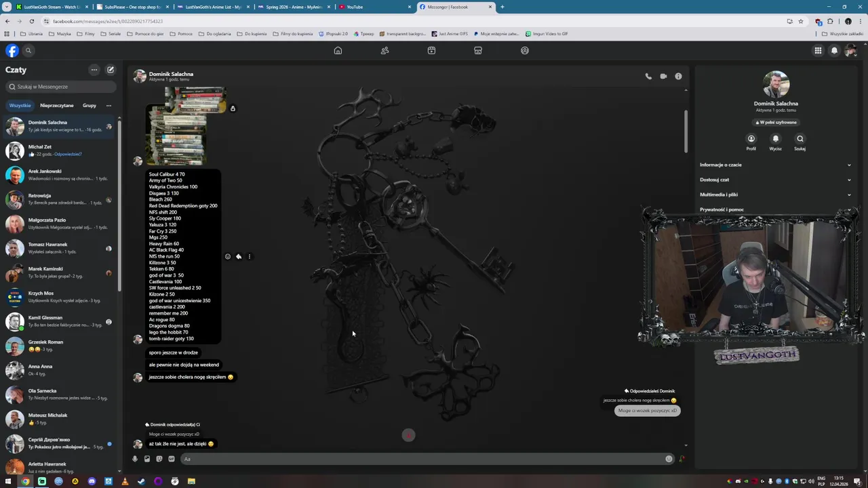Record voice clip with microphone icon
The width and height of the screenshot is (868, 488).
click(135, 459)
